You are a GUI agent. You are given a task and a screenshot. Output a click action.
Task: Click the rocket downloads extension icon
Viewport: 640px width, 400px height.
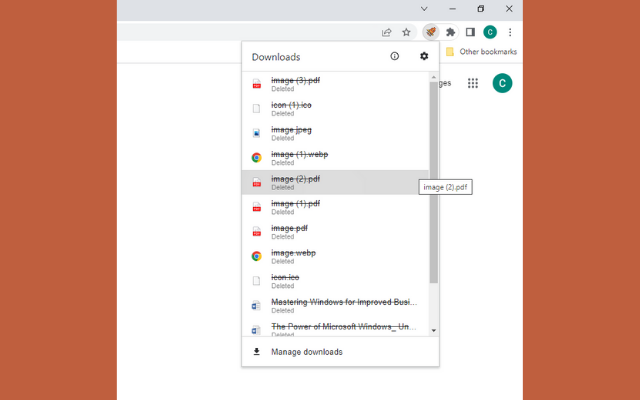coord(430,32)
